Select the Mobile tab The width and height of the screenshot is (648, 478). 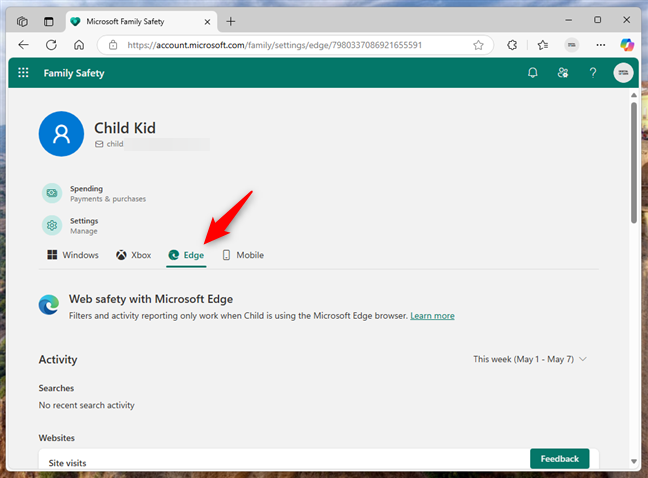coord(242,255)
